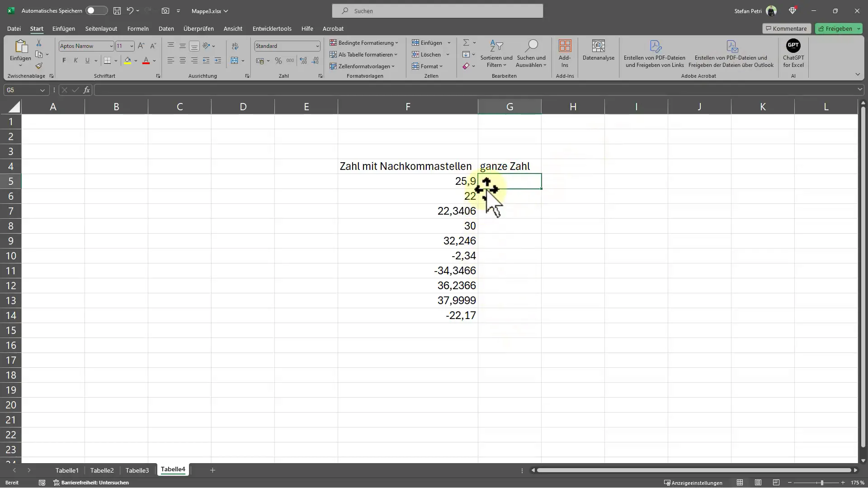
Task: Expand font size 11 dropdown
Action: pos(132,46)
